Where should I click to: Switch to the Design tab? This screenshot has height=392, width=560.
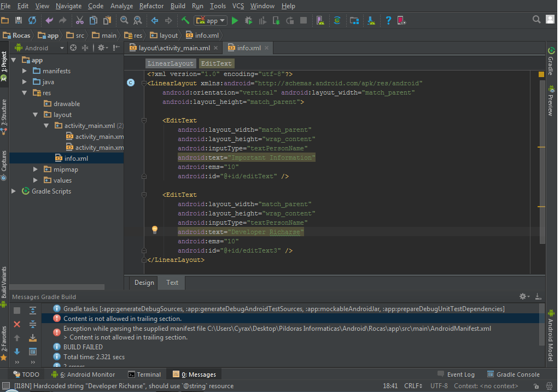pos(144,283)
